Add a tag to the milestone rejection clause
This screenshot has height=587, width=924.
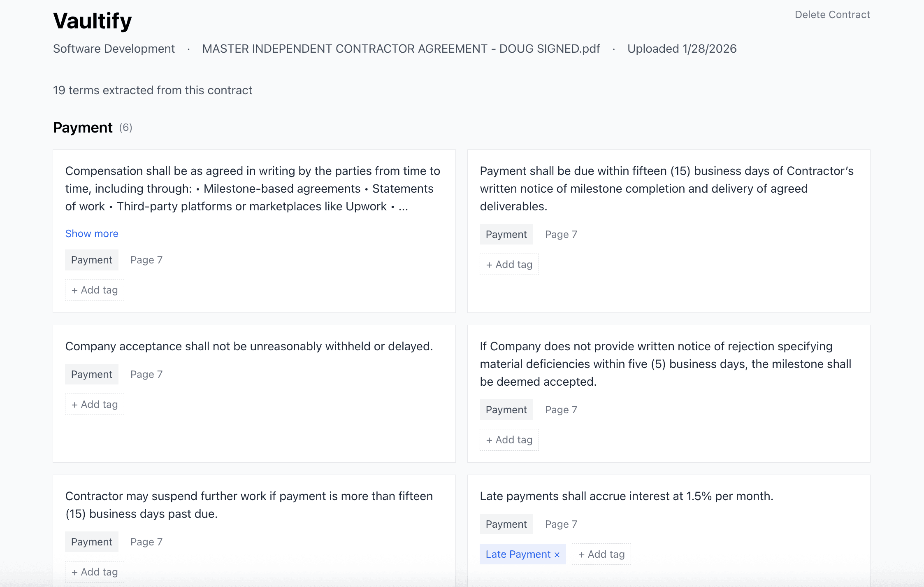click(x=509, y=440)
